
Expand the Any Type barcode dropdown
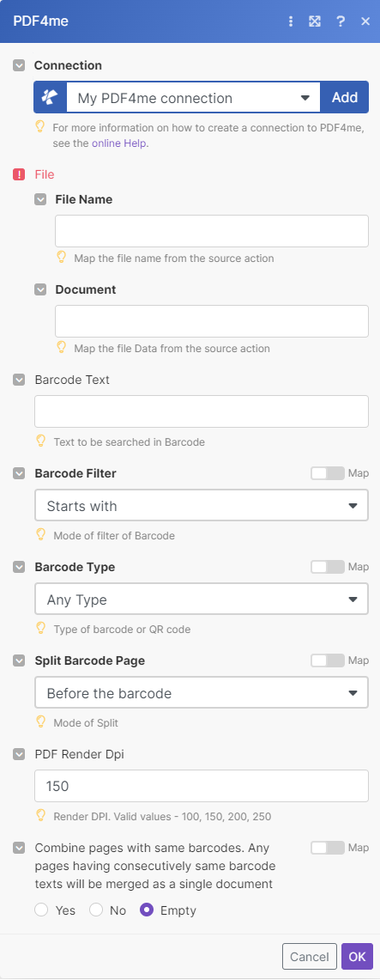pos(202,600)
